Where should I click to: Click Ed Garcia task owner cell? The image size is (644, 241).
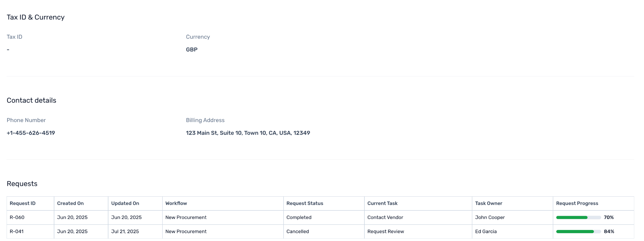[513, 232]
